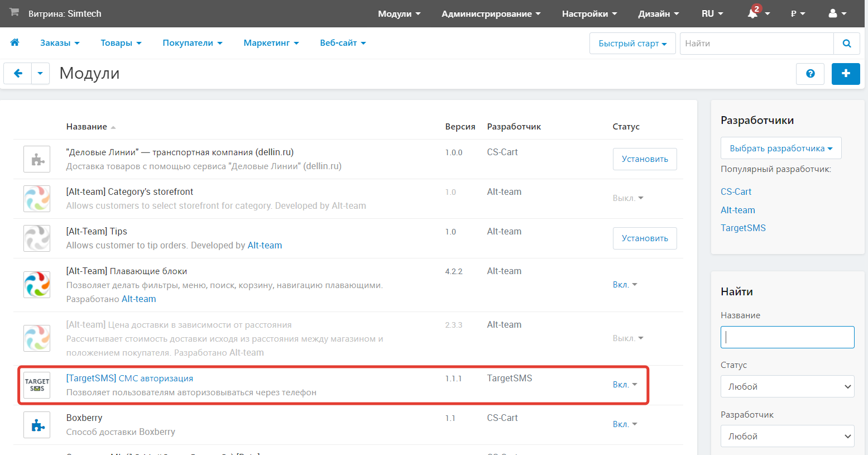Open the Выбрать разработчика dropdown
Image resolution: width=868 pixels, height=455 pixels.
(781, 148)
